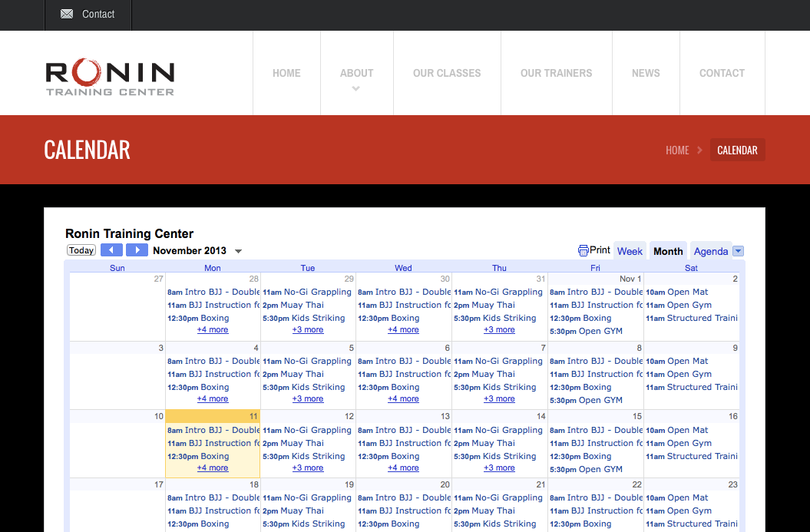Viewport: 810px width, 532px height.
Task: Go to the previous month using the left arrow
Action: (111, 250)
